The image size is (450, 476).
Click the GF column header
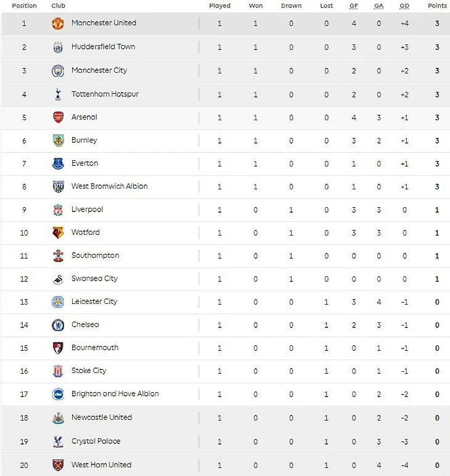[354, 6]
